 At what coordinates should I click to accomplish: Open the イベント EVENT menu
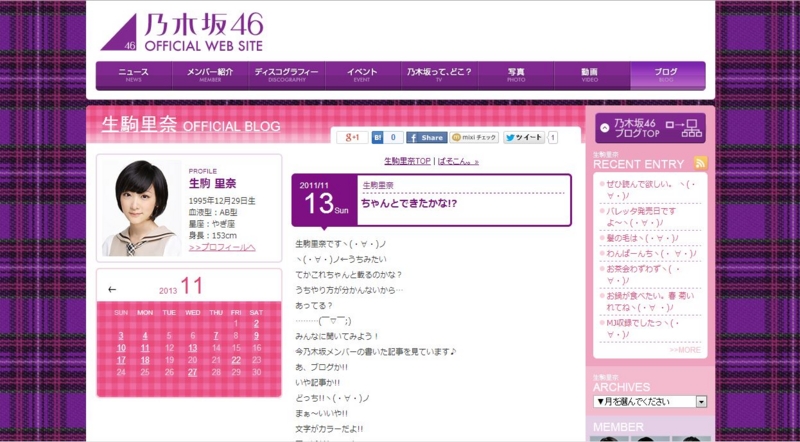pos(362,76)
